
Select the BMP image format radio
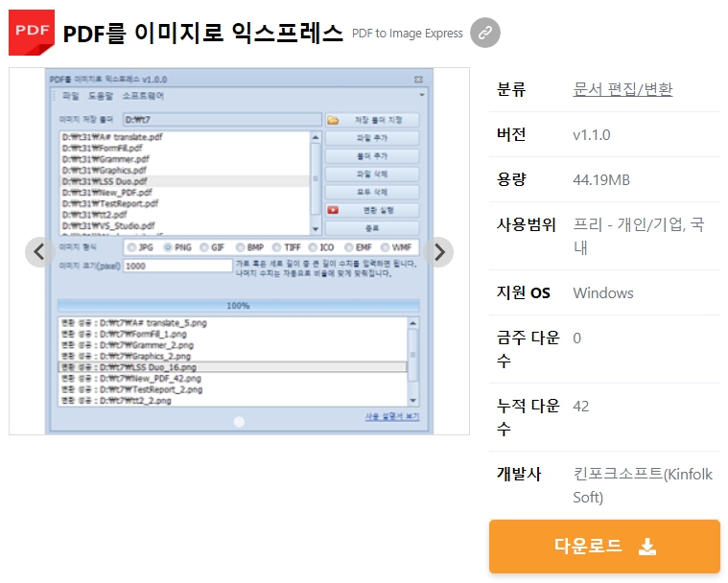click(x=241, y=247)
